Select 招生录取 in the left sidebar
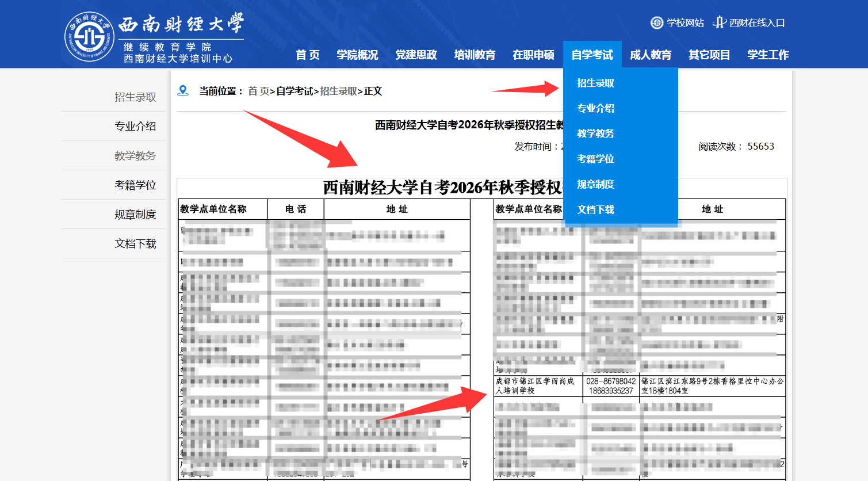The height and width of the screenshot is (481, 868). (x=135, y=97)
